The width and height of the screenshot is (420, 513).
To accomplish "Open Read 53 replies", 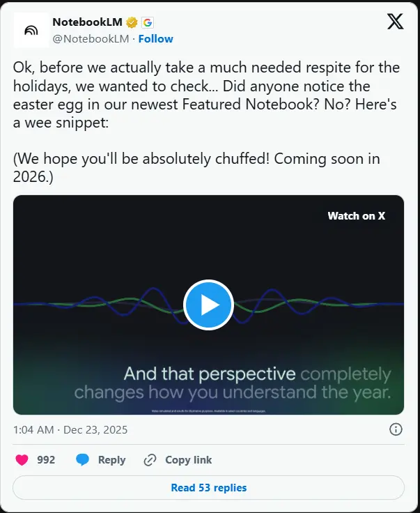I will coord(208,488).
